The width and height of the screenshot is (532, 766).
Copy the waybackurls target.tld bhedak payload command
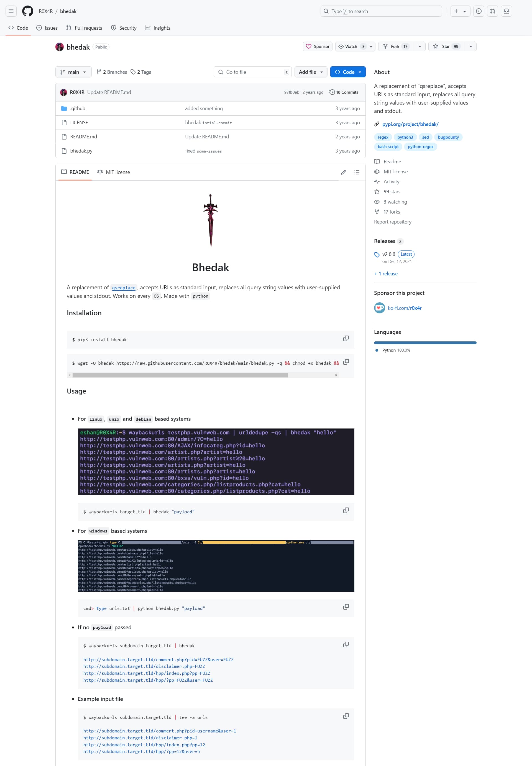346,511
